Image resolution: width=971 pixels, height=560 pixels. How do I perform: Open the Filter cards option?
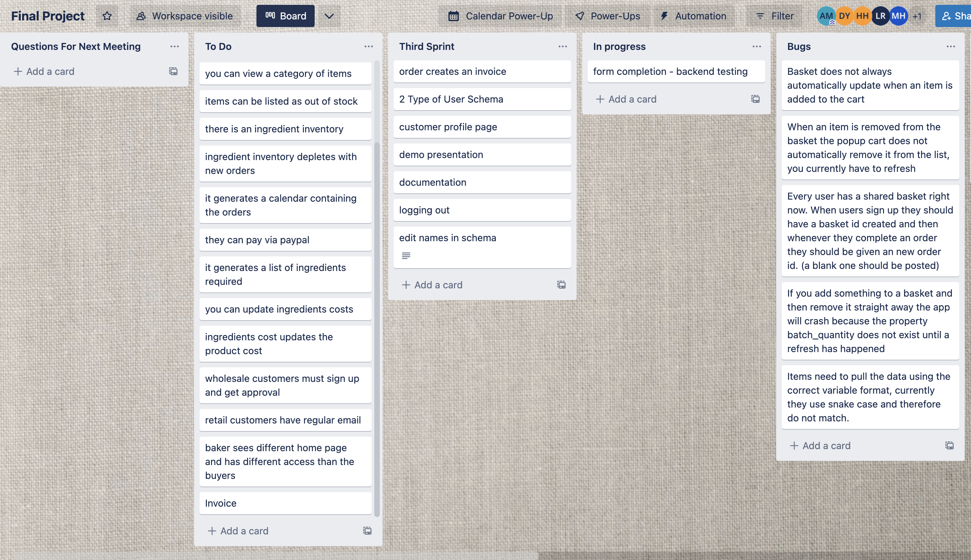click(775, 16)
